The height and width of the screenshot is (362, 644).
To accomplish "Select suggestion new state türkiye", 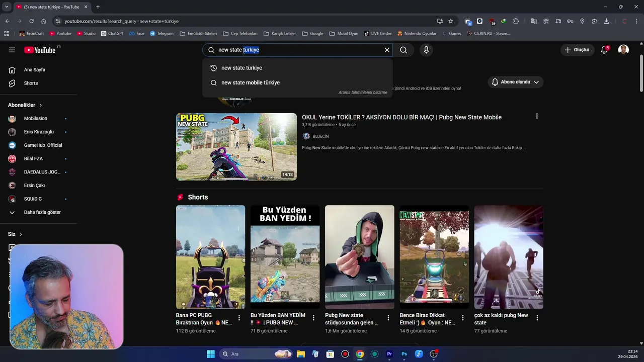I will coord(297,68).
